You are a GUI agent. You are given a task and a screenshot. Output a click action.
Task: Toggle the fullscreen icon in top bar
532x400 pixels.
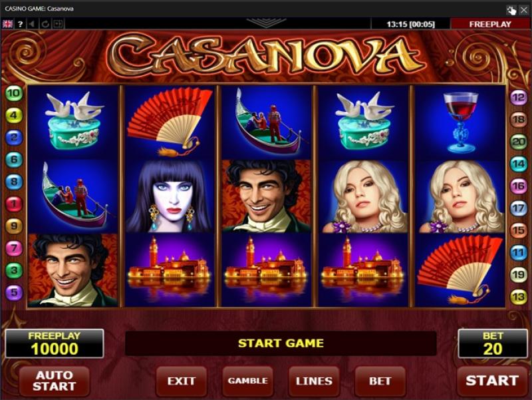(x=58, y=24)
